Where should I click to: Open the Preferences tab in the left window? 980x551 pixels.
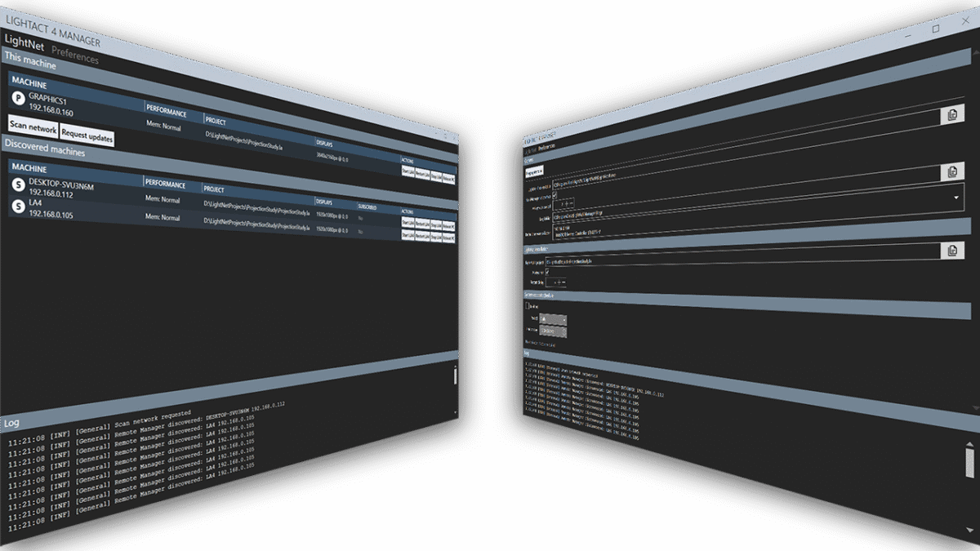(x=75, y=58)
